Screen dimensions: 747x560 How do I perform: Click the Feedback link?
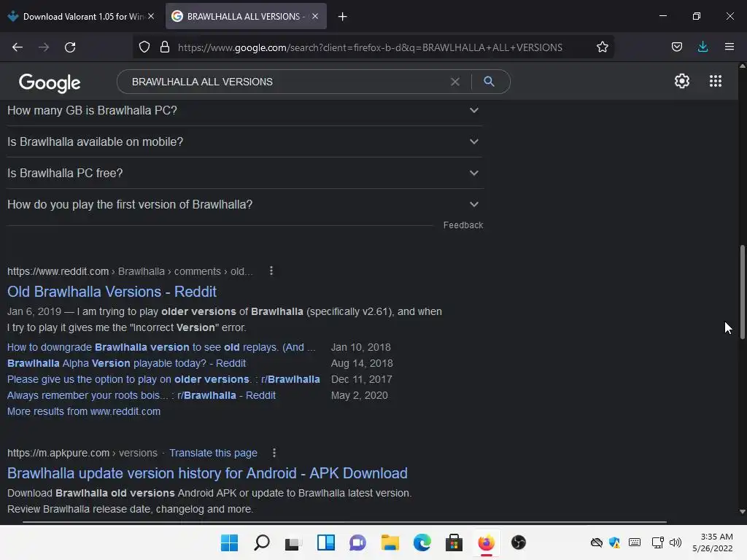pos(463,225)
